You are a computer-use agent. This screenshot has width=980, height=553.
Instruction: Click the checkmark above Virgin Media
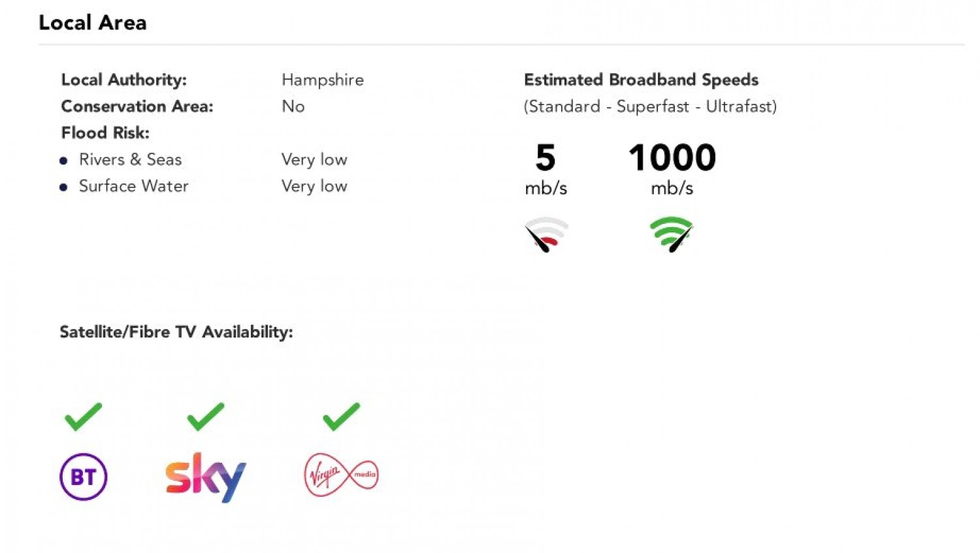point(341,417)
